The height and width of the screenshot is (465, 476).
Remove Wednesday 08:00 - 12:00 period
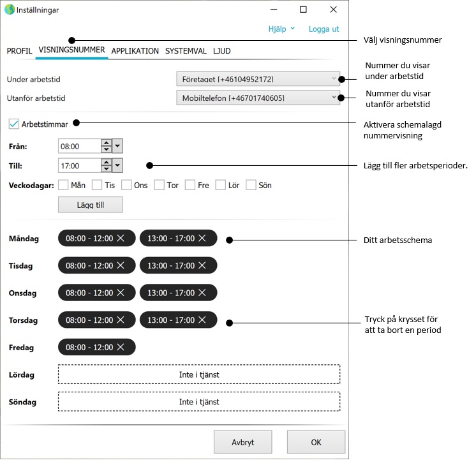[121, 293]
